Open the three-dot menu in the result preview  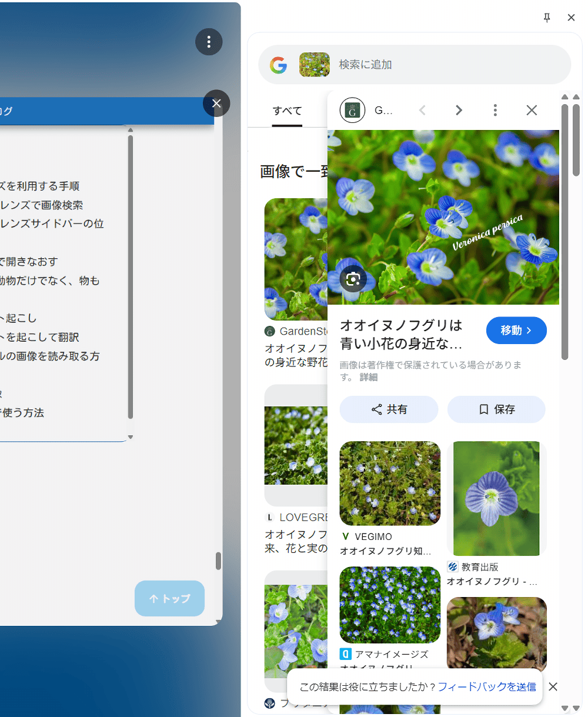point(495,110)
